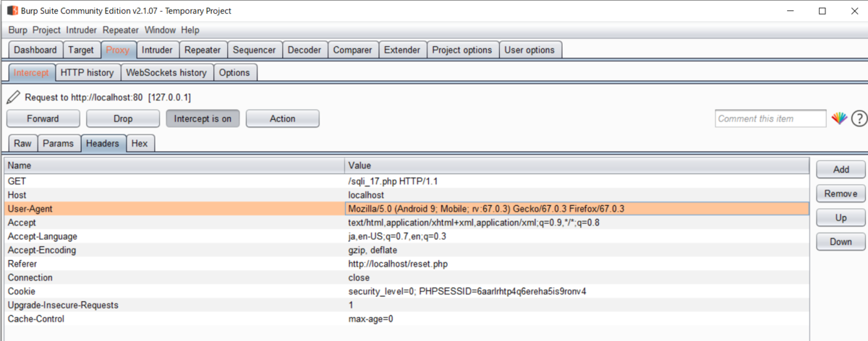Open the Window menu
868x341 pixels.
(160, 30)
